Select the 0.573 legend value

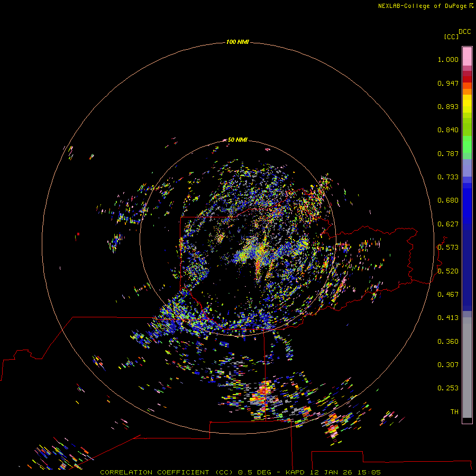[x=448, y=248]
